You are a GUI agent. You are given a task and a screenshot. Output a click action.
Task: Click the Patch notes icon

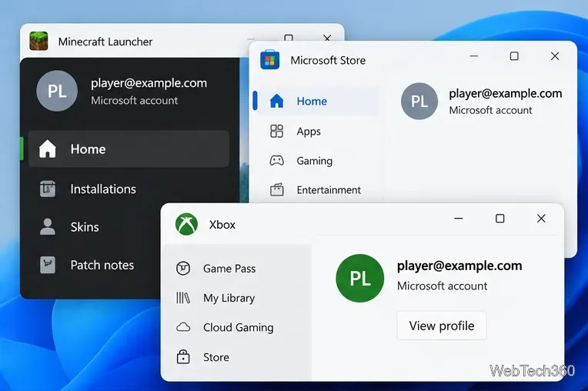pos(48,265)
